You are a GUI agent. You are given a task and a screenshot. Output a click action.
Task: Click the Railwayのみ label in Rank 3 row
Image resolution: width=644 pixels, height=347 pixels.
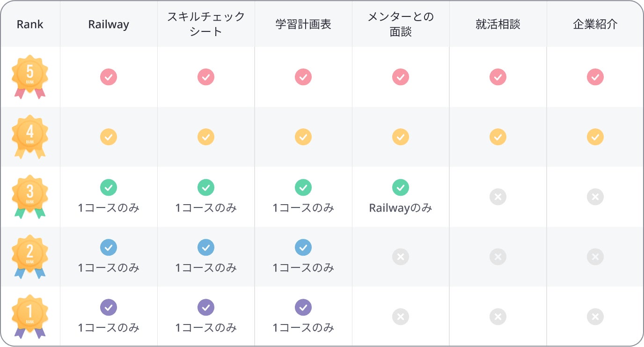click(x=401, y=208)
